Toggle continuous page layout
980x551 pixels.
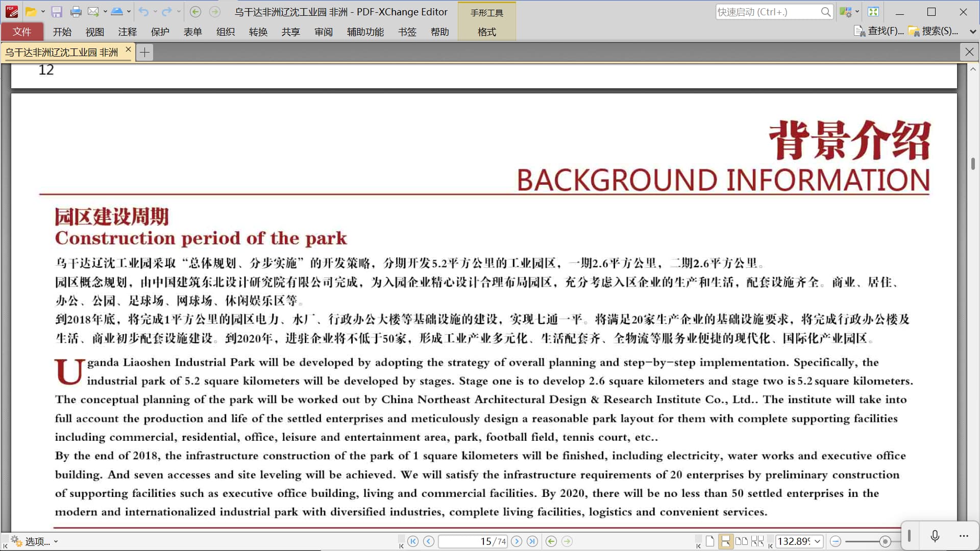pos(725,541)
